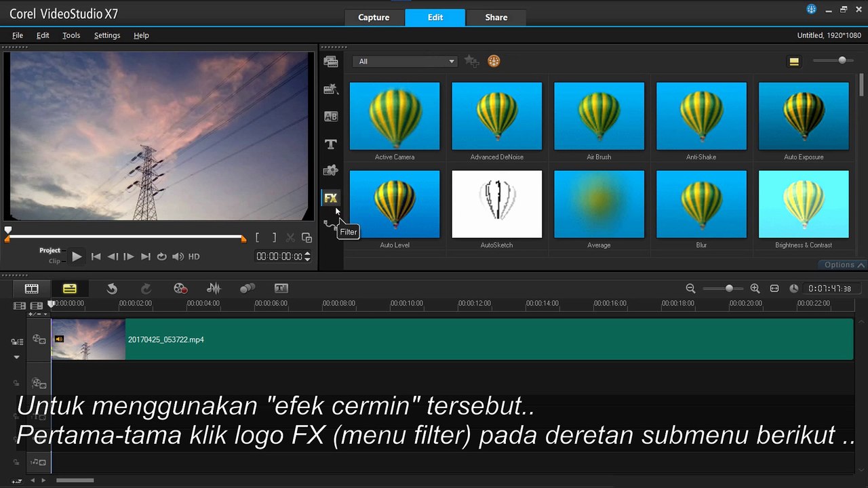Image resolution: width=868 pixels, height=488 pixels.
Task: Toggle the Video Track button
Action: (x=39, y=340)
